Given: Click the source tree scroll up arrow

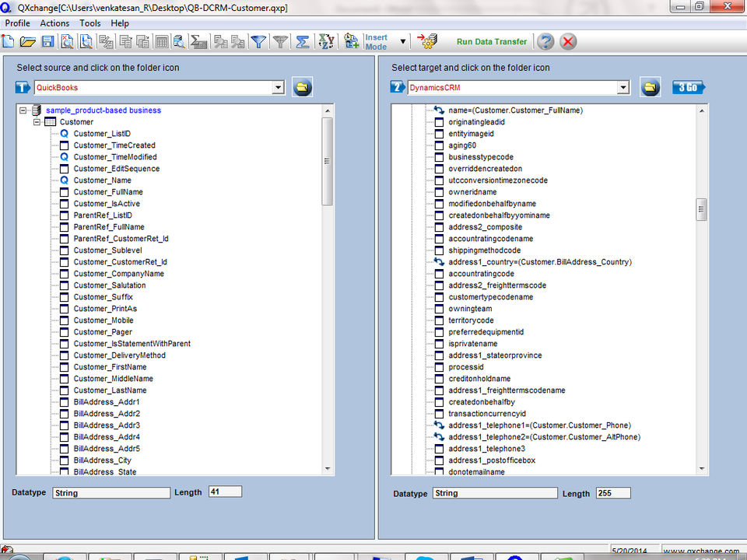Looking at the screenshot, I should (328, 110).
